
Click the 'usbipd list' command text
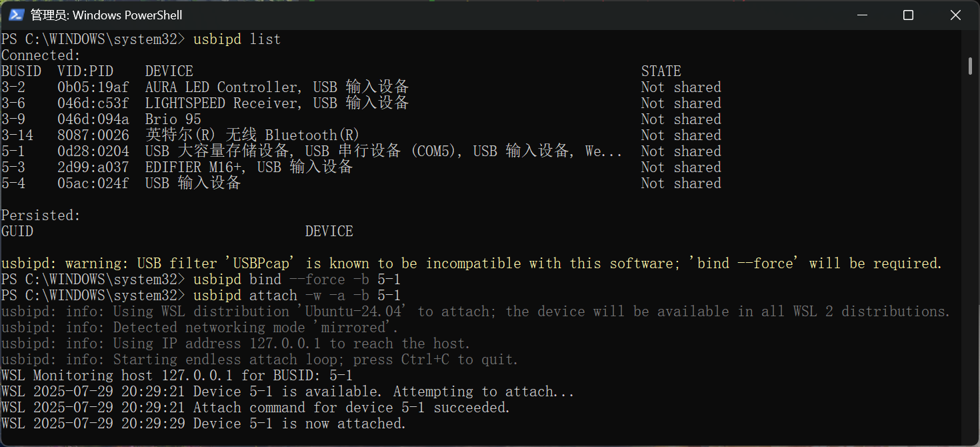237,39
